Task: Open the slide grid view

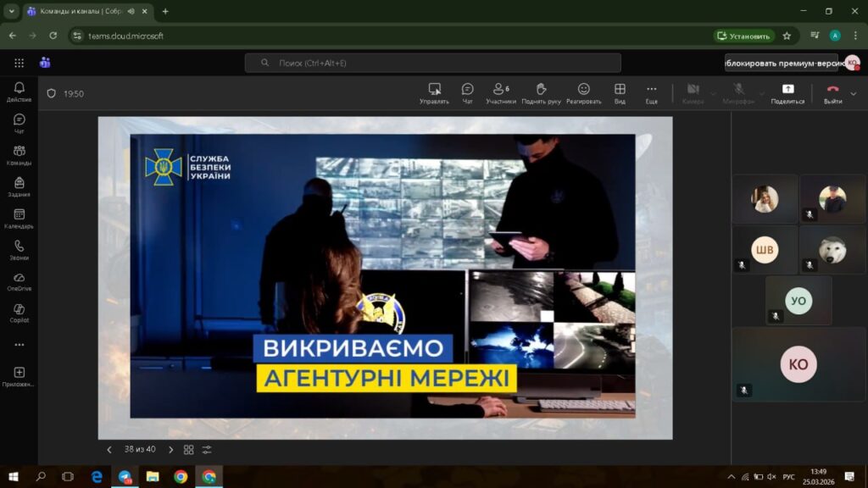Action: pos(189,450)
